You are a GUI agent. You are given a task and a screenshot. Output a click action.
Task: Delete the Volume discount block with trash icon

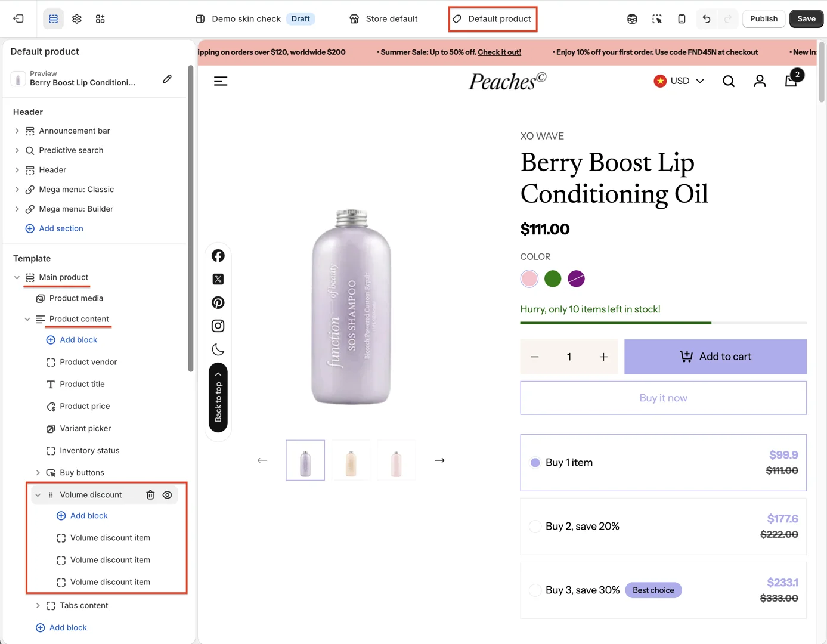coord(150,495)
